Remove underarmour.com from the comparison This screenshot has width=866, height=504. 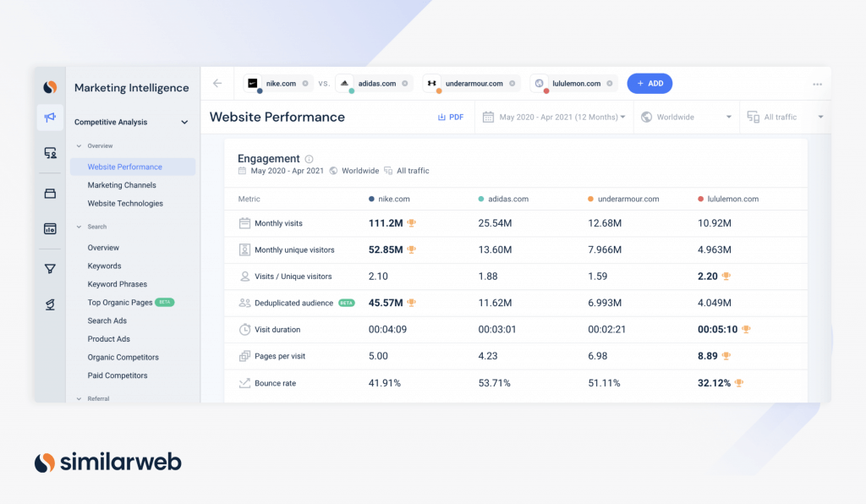click(512, 84)
